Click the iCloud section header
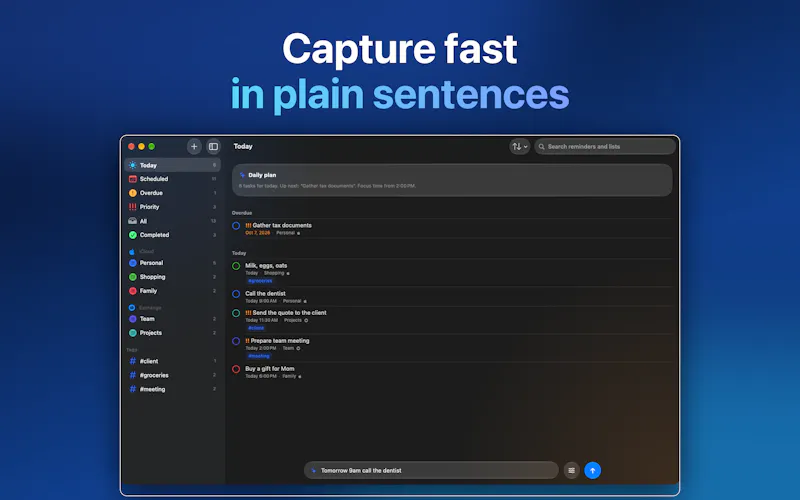The width and height of the screenshot is (800, 500). (x=146, y=252)
